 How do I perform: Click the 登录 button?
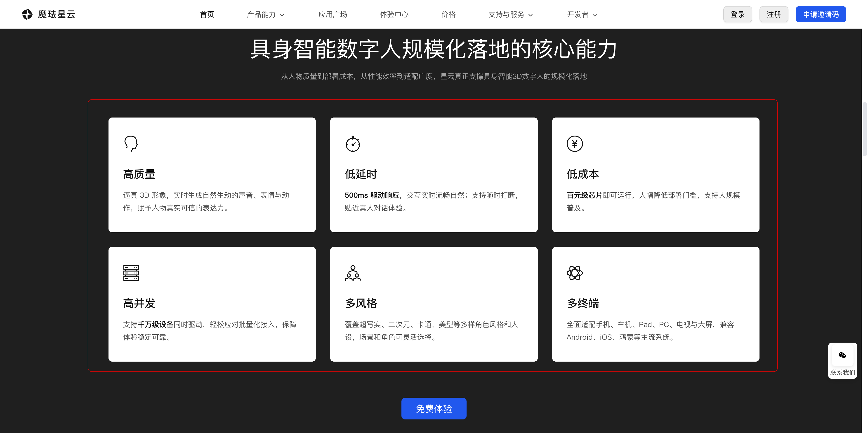[738, 14]
